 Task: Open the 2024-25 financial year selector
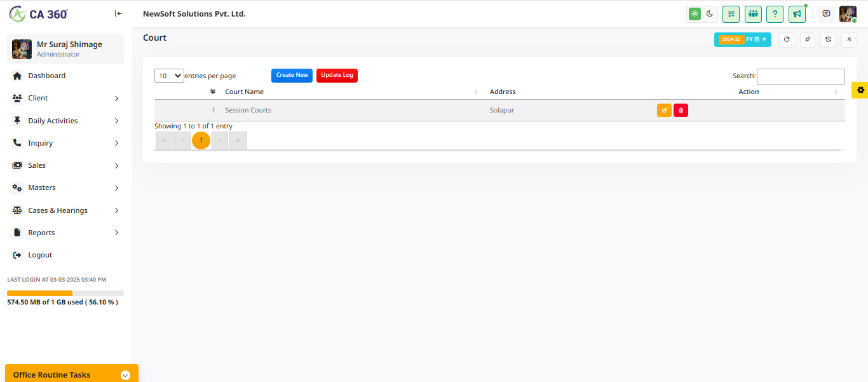tap(743, 39)
